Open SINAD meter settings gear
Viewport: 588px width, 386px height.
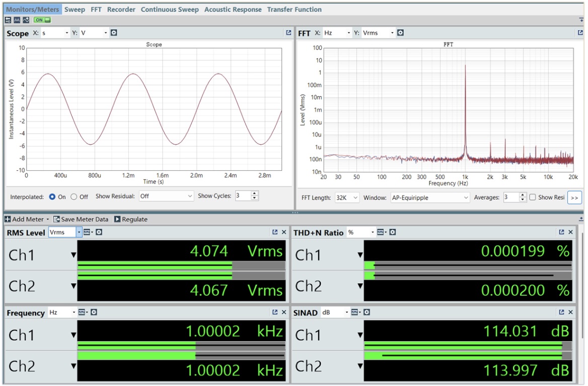pyautogui.click(x=367, y=312)
